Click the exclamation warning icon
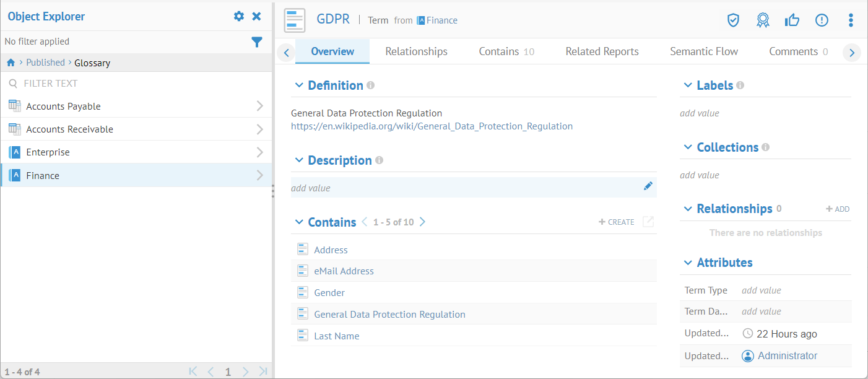Viewport: 868px width, 379px height. coord(822,20)
